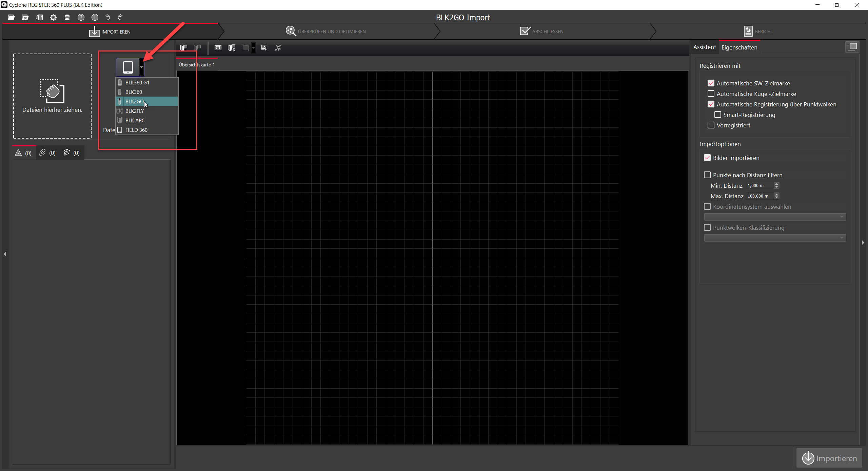Show the info about icon
Viewport: 868px width, 471px height.
pyautogui.click(x=95, y=17)
